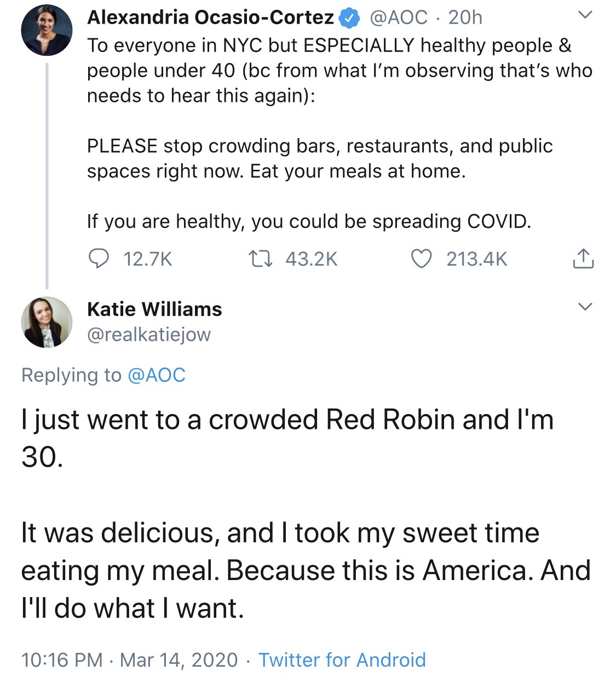
Task: Click the @AOC handle in the header
Action: [x=399, y=18]
